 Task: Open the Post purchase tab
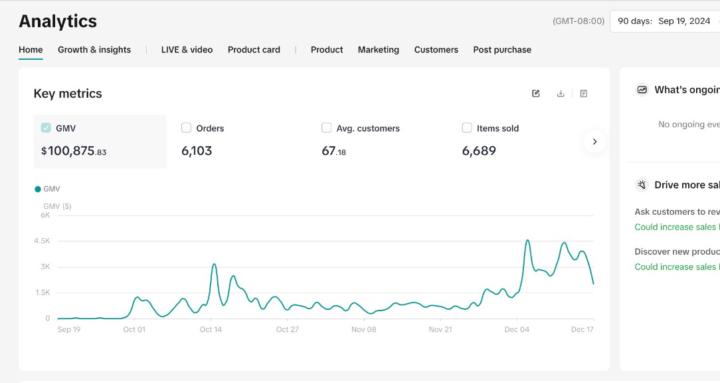(502, 50)
